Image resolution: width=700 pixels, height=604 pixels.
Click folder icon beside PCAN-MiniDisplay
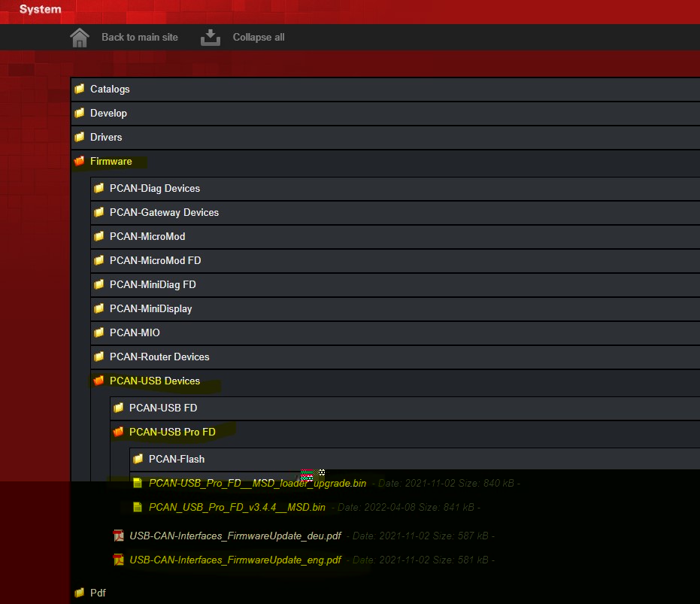point(99,308)
